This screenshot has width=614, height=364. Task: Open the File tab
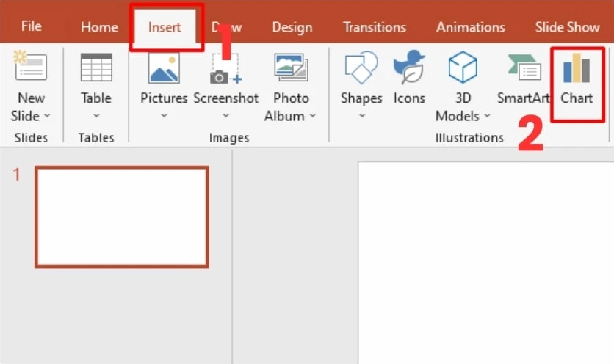(x=32, y=26)
